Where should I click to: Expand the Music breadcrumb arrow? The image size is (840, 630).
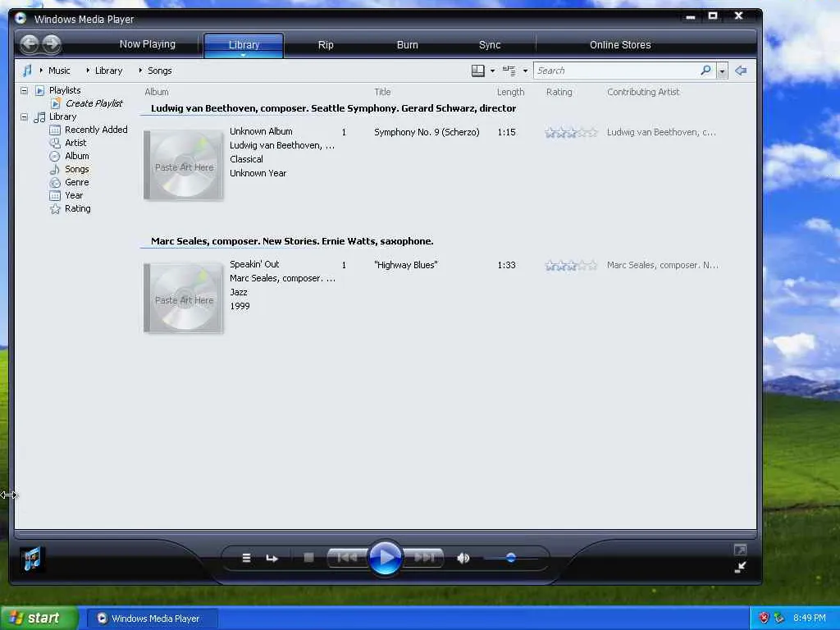click(41, 71)
